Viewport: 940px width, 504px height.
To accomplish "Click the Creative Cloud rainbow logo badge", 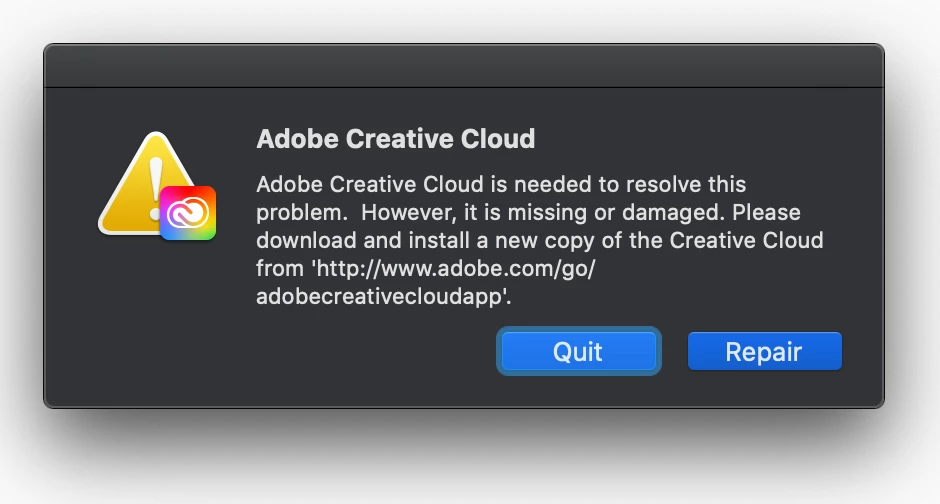I will coord(188,212).
